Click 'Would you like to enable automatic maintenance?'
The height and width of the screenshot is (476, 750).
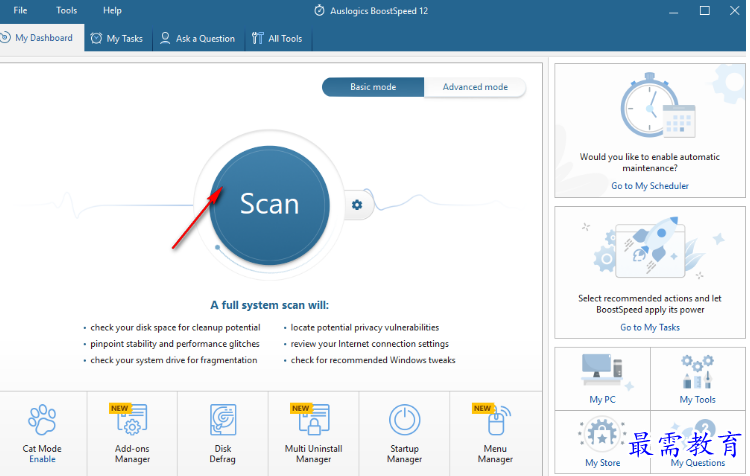pos(650,163)
